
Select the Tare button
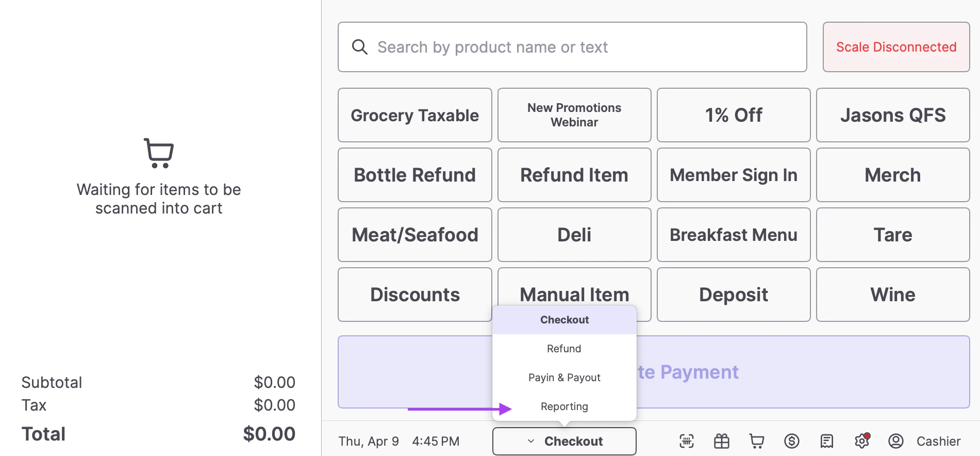point(893,235)
